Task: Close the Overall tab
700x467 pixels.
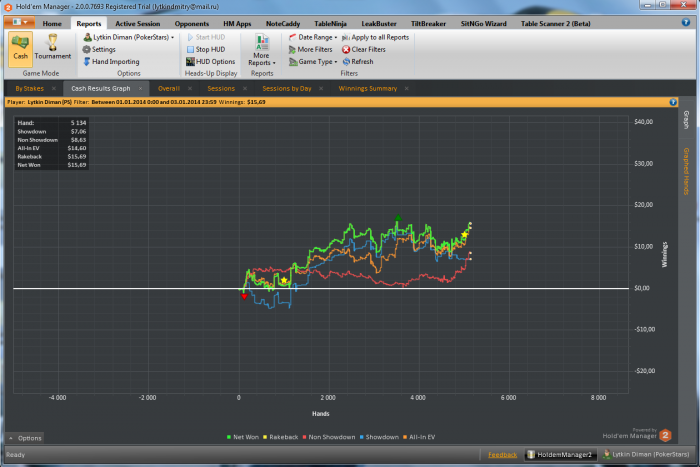Action: (190, 88)
